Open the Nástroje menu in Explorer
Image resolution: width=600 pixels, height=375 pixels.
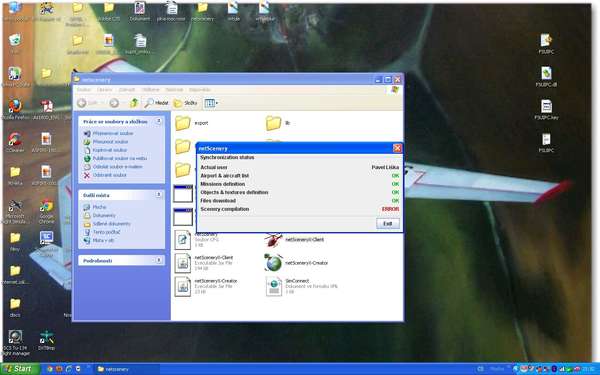point(174,90)
